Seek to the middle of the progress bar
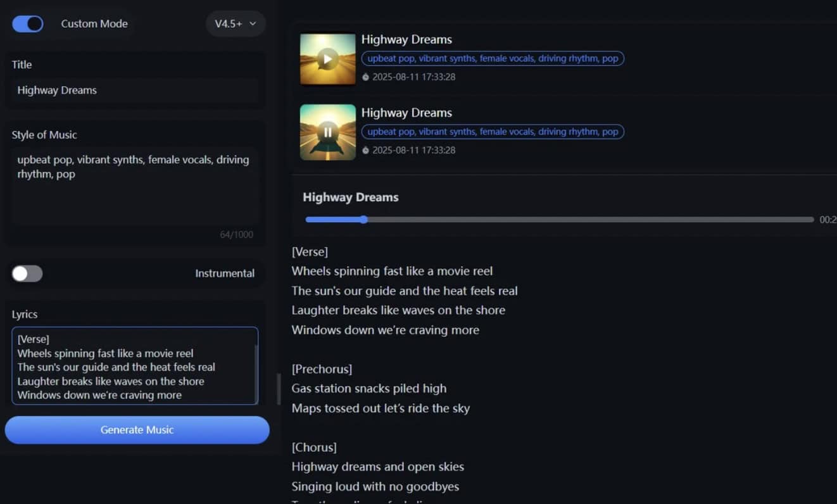This screenshot has width=837, height=504. point(560,220)
